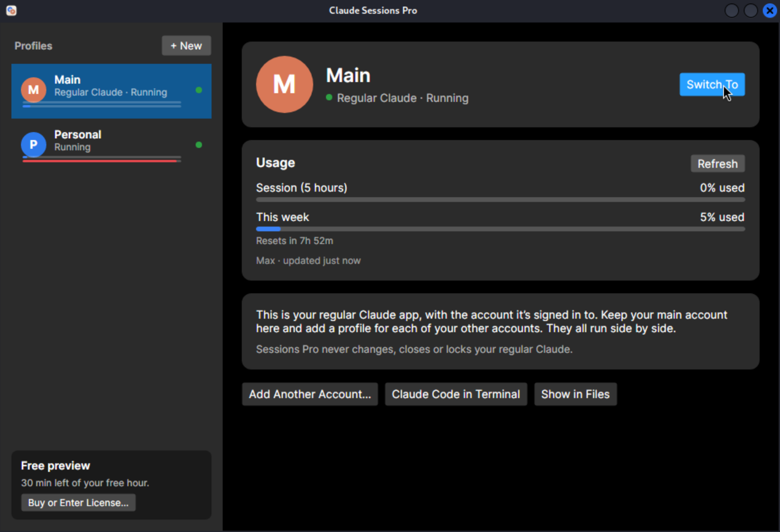Viewport: 780px width, 532px height.
Task: Click the maximize window button in title bar
Action: 750,11
